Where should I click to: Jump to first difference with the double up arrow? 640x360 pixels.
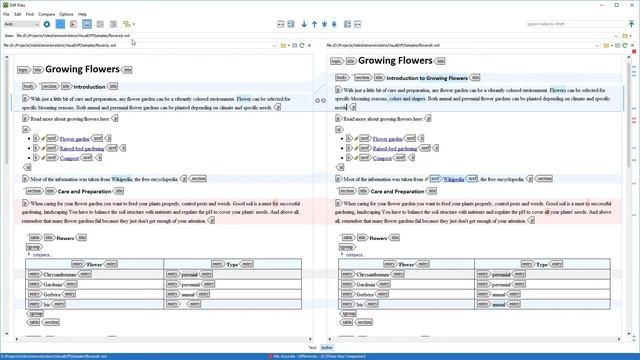[334, 24]
